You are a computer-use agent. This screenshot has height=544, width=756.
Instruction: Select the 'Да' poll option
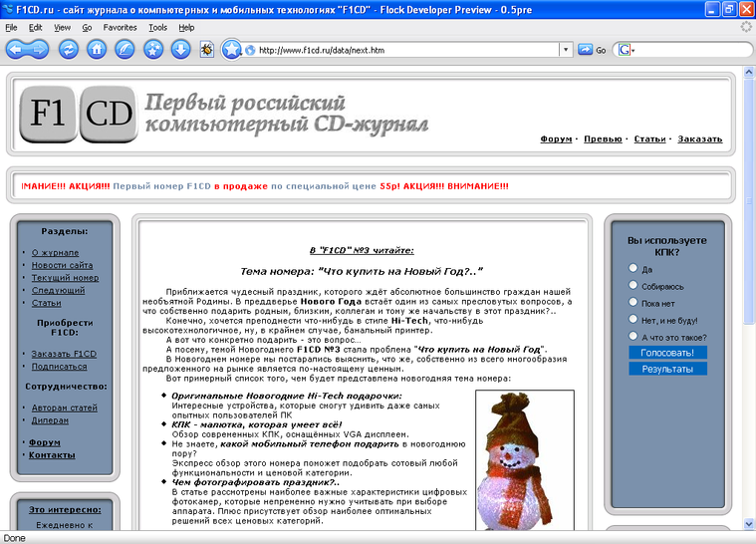[x=633, y=268]
